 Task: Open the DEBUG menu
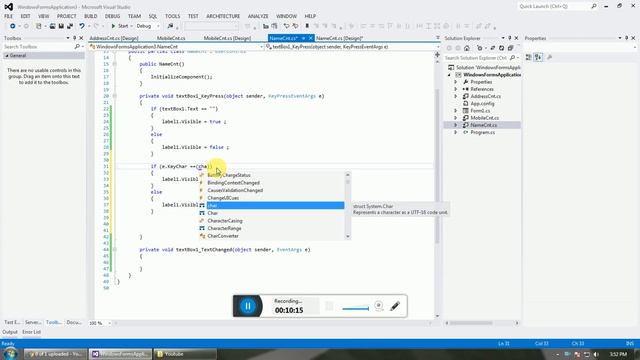[112, 16]
